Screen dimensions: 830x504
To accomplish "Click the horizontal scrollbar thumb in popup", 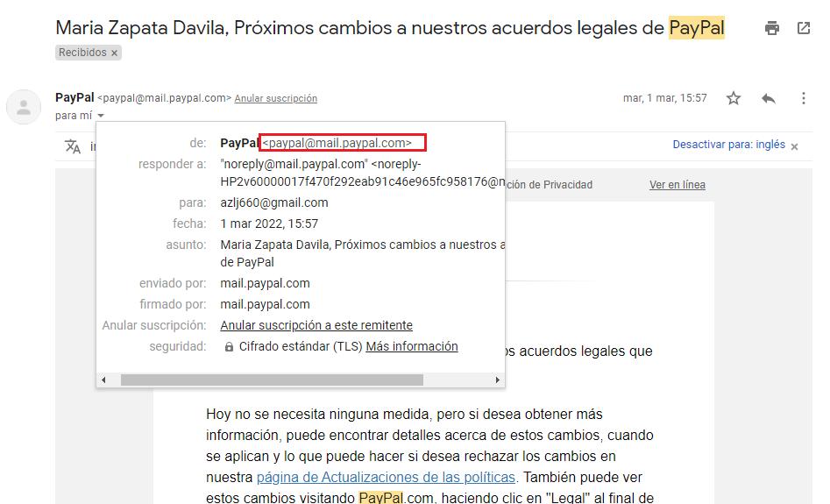I will [x=272, y=380].
